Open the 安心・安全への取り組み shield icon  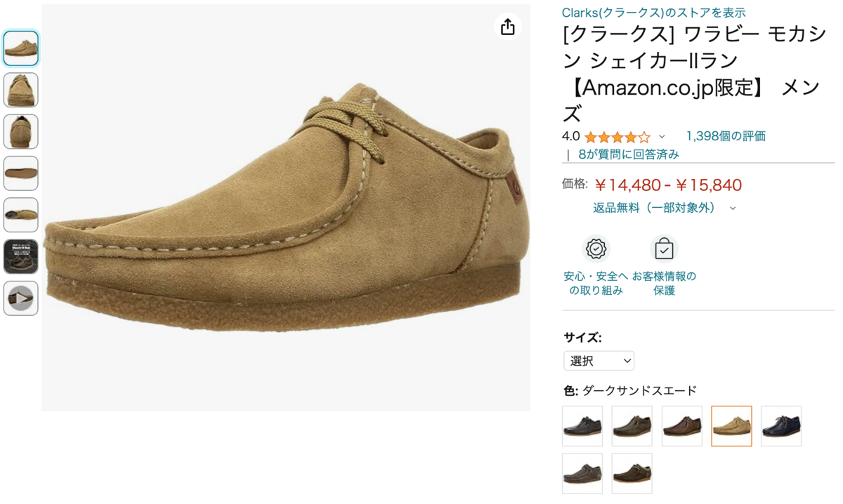[x=596, y=248]
